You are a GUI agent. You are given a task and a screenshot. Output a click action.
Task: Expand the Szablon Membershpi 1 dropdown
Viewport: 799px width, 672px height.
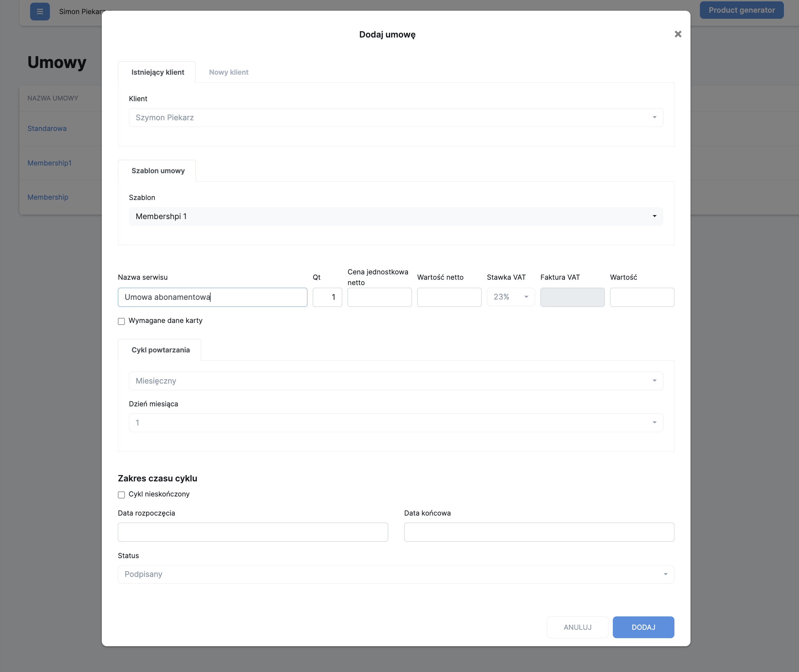pos(654,216)
